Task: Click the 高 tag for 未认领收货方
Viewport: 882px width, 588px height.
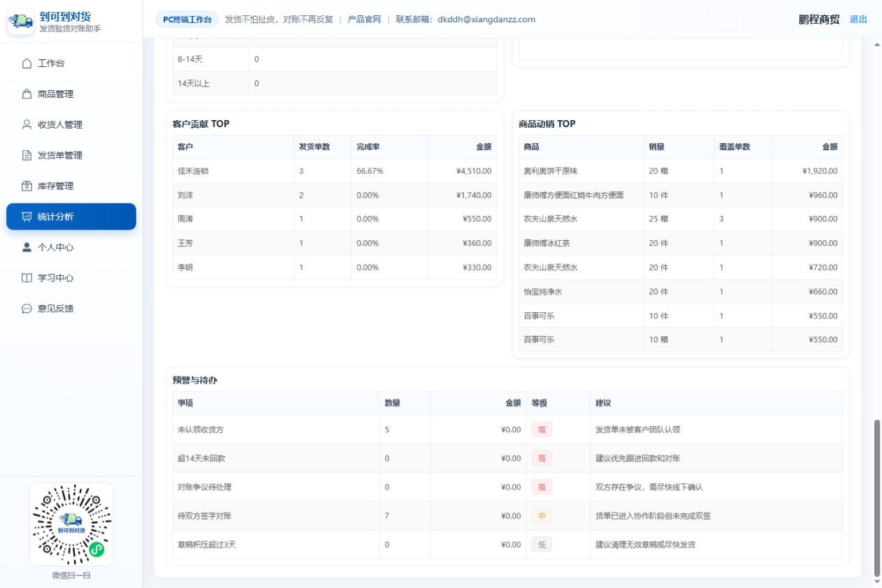Action: click(542, 429)
